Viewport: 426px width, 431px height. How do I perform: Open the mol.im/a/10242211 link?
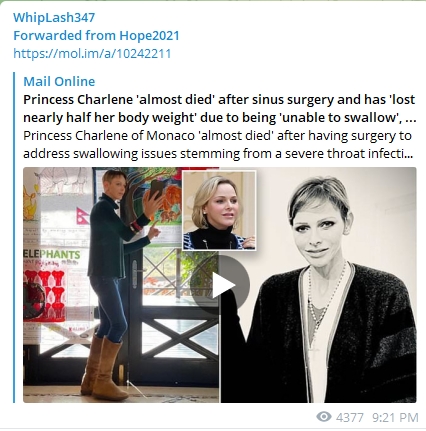point(92,53)
